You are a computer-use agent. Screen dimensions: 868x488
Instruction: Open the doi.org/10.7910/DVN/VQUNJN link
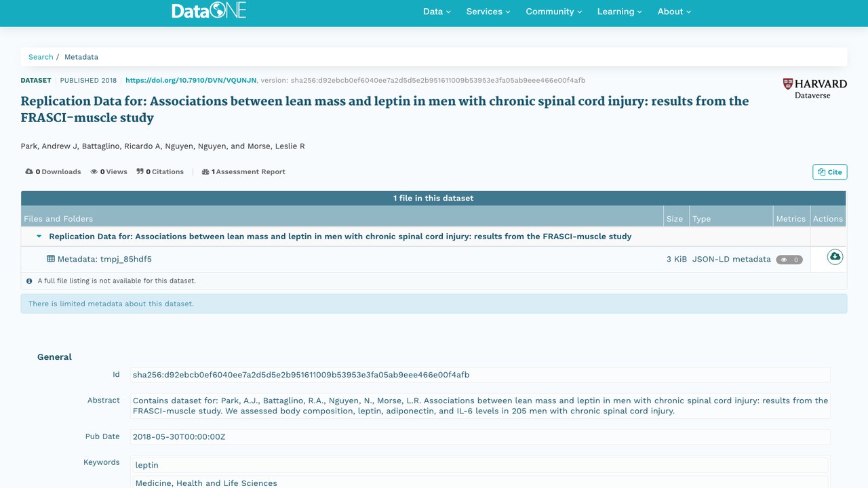[x=191, y=80]
